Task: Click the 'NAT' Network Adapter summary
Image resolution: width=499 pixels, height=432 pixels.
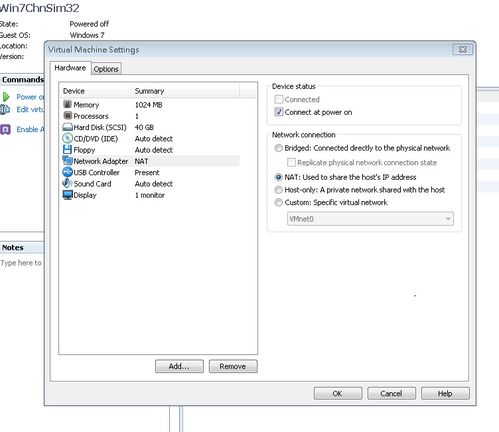Action: point(141,161)
